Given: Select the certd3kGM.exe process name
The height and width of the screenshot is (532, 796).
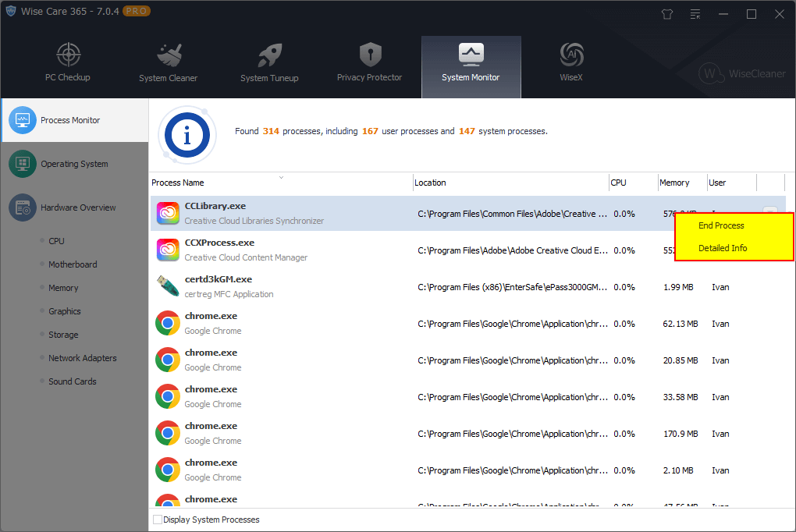Looking at the screenshot, I should 219,279.
